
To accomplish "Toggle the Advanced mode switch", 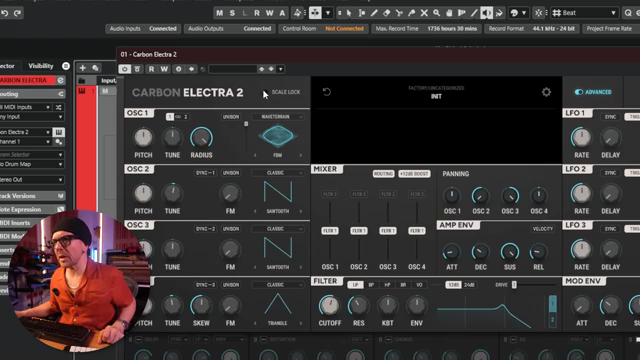I will click(579, 92).
